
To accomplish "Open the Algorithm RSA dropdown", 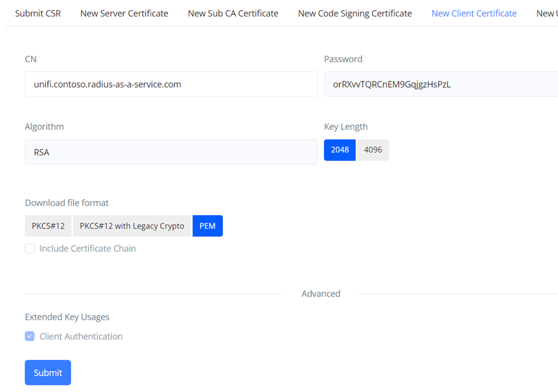I will tap(171, 152).
